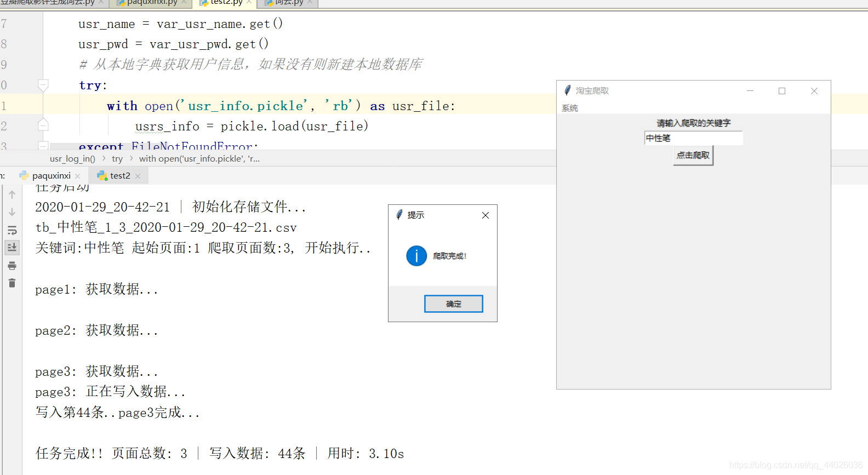Click the 关键词:中性笔 output line

click(x=203, y=248)
